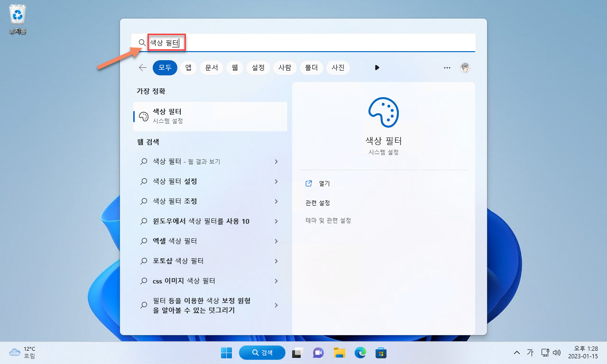The height and width of the screenshot is (364, 607).
Task: Open related setting 테마 및 관련 설정
Action: (x=328, y=220)
